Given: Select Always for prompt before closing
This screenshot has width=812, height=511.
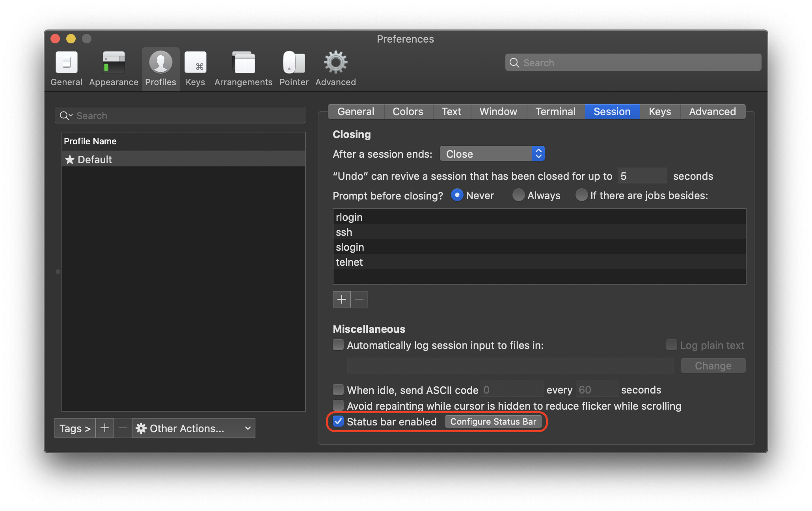Looking at the screenshot, I should (x=518, y=195).
